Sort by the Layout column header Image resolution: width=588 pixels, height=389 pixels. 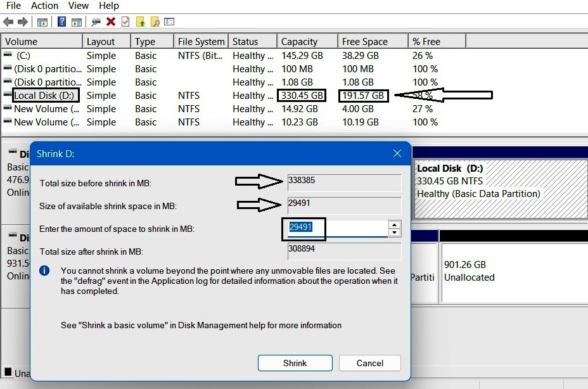(106, 41)
